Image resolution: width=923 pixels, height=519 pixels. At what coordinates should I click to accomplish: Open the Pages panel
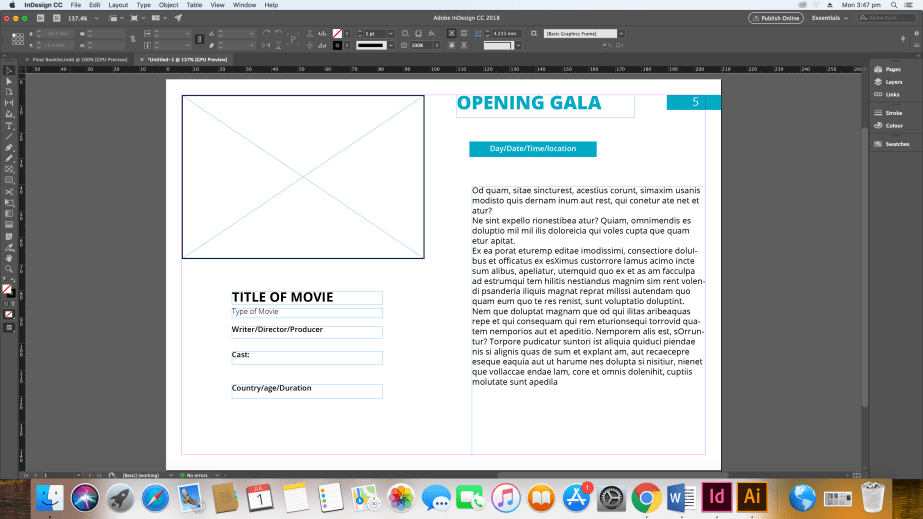pos(888,69)
